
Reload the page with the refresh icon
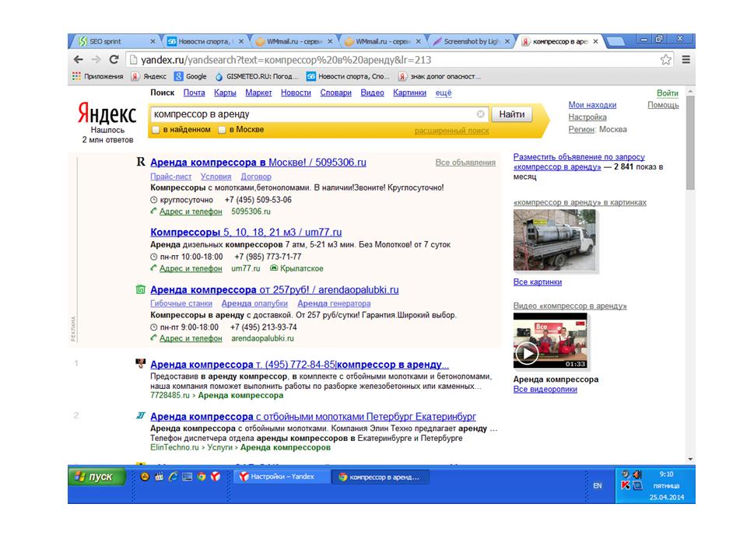point(114,60)
